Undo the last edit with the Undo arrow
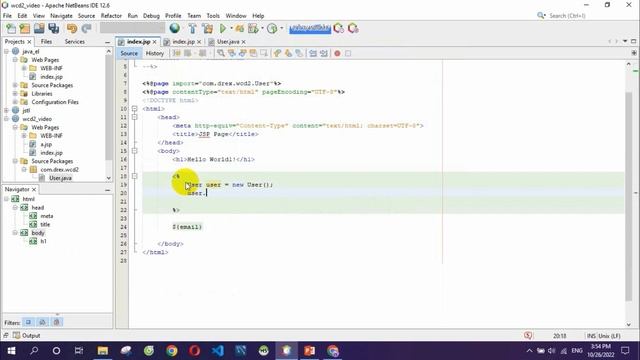Viewport: 640px width, 360px height. pyautogui.click(x=72, y=28)
